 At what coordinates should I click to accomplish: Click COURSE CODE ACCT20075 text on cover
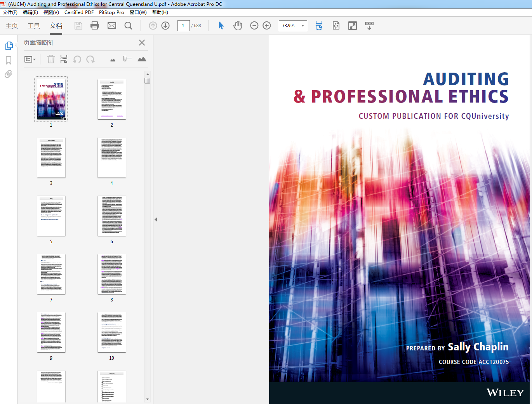(x=474, y=362)
